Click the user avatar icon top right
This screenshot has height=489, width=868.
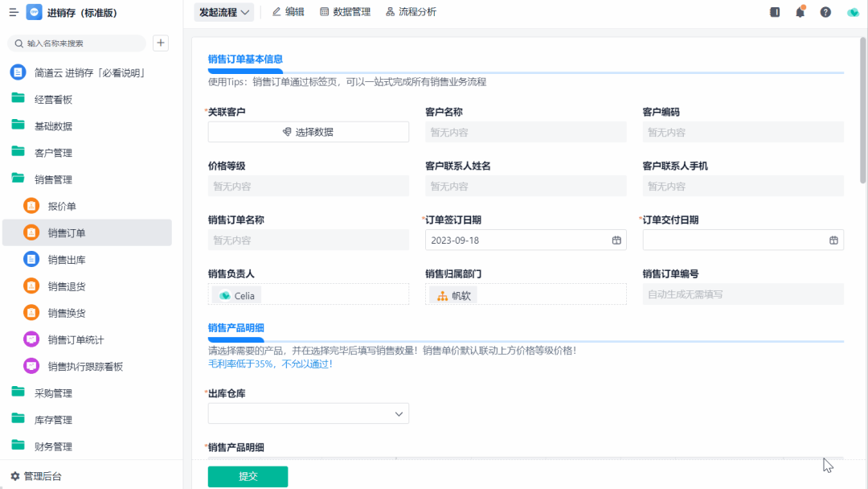[x=853, y=12]
